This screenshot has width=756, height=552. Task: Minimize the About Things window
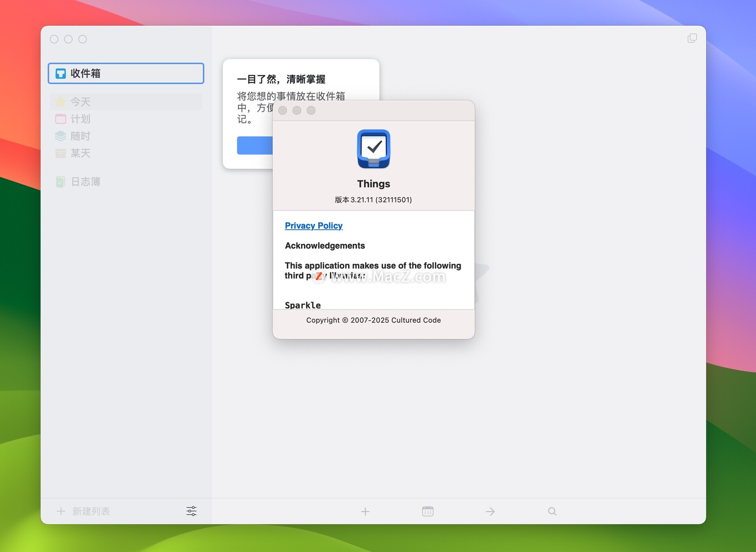[x=297, y=110]
